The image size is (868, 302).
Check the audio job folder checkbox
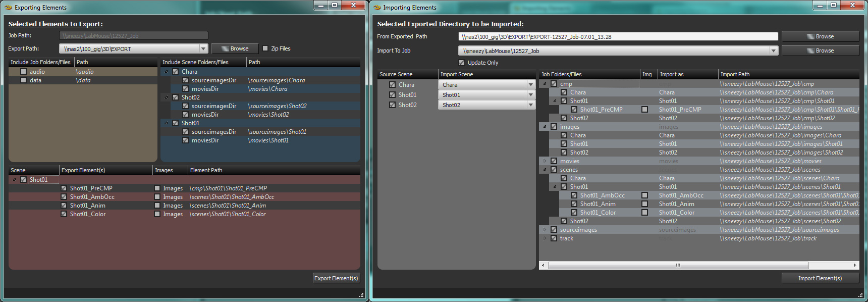[x=23, y=72]
